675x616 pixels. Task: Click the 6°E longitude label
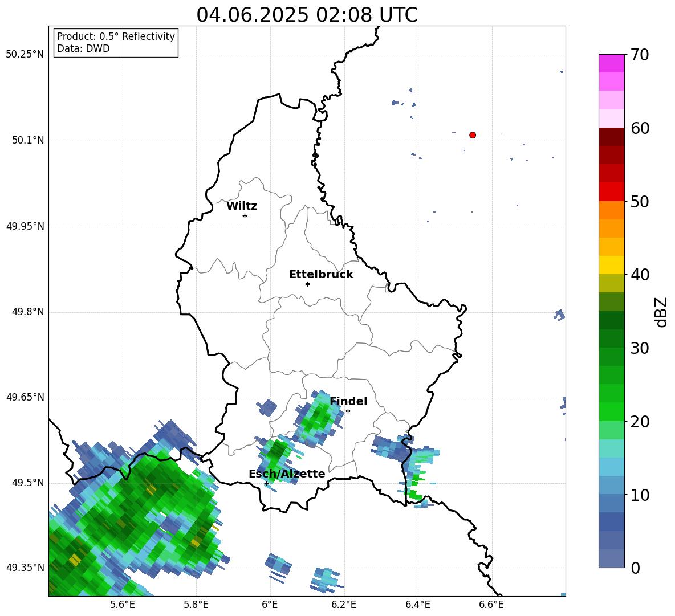270,605
